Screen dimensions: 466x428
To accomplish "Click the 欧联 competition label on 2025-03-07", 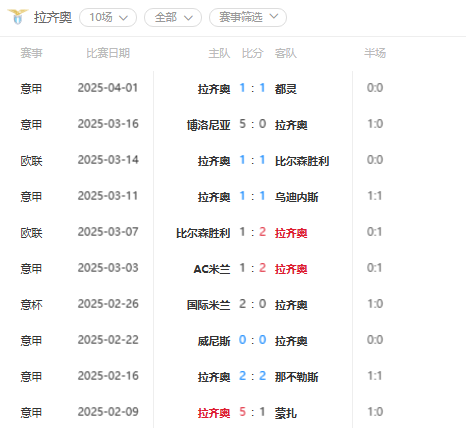I will [31, 233].
